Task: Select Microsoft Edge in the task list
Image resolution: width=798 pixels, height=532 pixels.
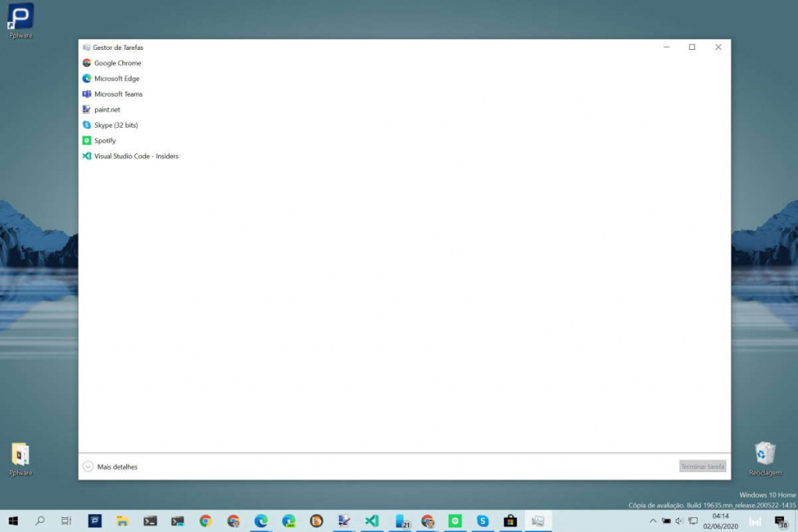Action: point(115,79)
